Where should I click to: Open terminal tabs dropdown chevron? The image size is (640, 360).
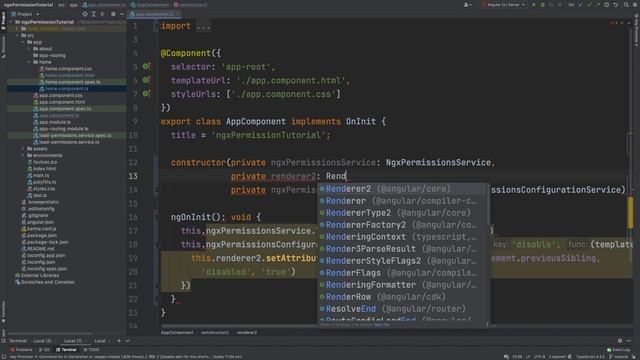[127, 341]
